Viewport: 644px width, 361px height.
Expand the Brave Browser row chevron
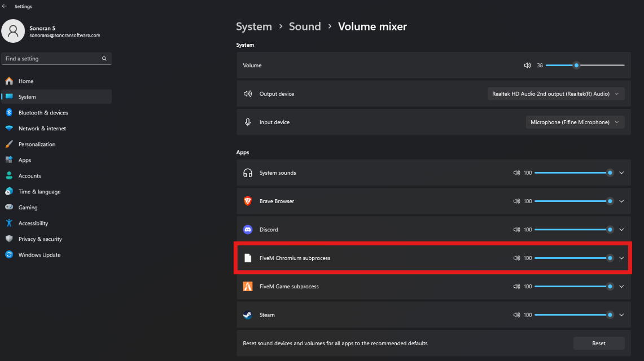tap(621, 201)
